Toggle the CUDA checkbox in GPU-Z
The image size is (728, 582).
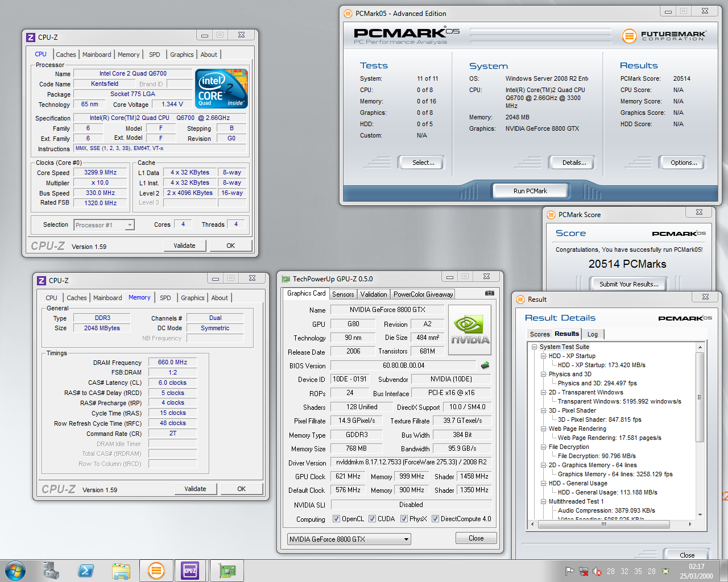click(372, 519)
